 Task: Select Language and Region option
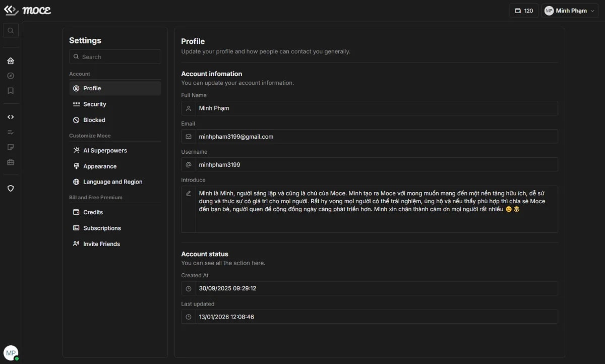point(112,182)
